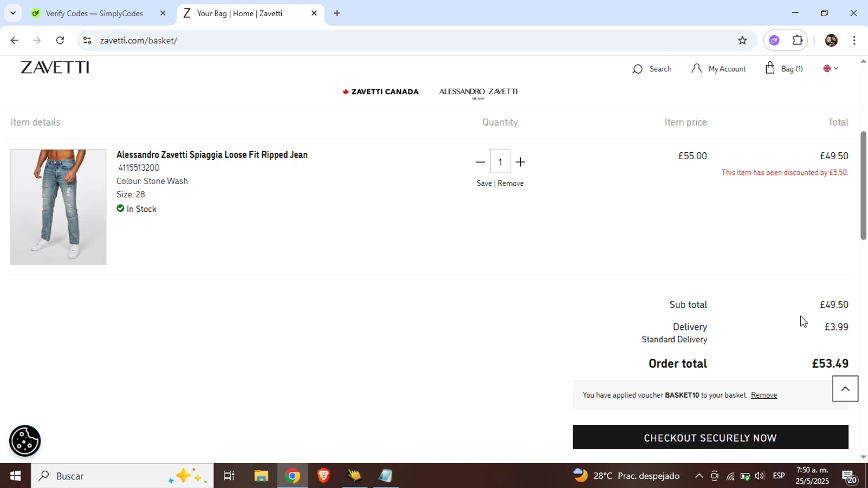The image size is (868, 488).
Task: Open the notification center
Action: (850, 476)
